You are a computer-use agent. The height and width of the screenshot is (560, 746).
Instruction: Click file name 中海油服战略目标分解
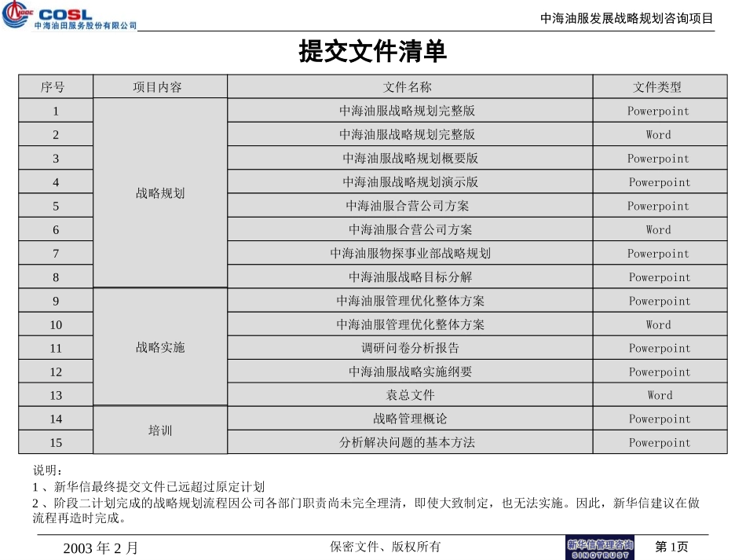[x=410, y=277]
